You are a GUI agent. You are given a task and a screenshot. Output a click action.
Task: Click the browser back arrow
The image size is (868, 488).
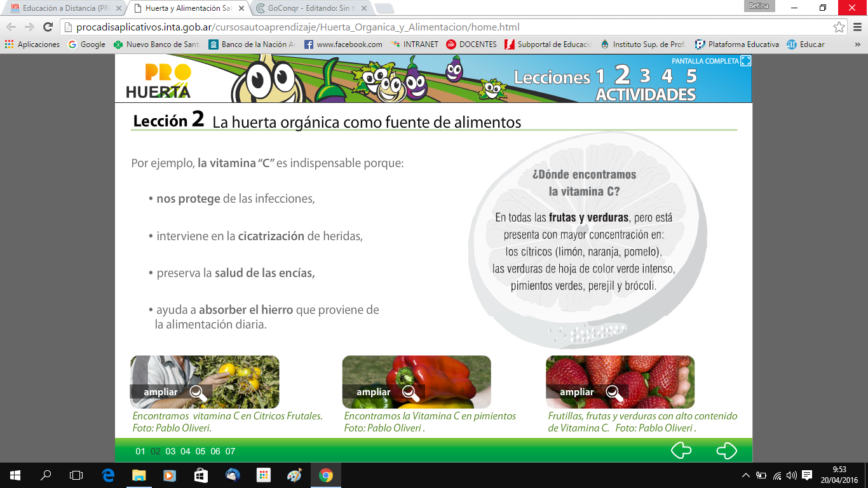click(x=11, y=27)
